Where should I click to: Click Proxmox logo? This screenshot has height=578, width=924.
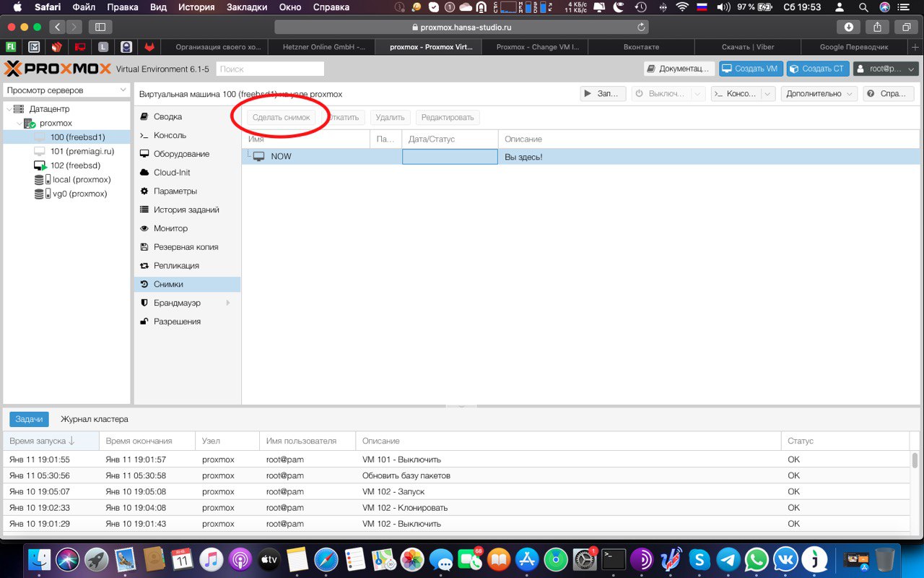click(x=56, y=69)
